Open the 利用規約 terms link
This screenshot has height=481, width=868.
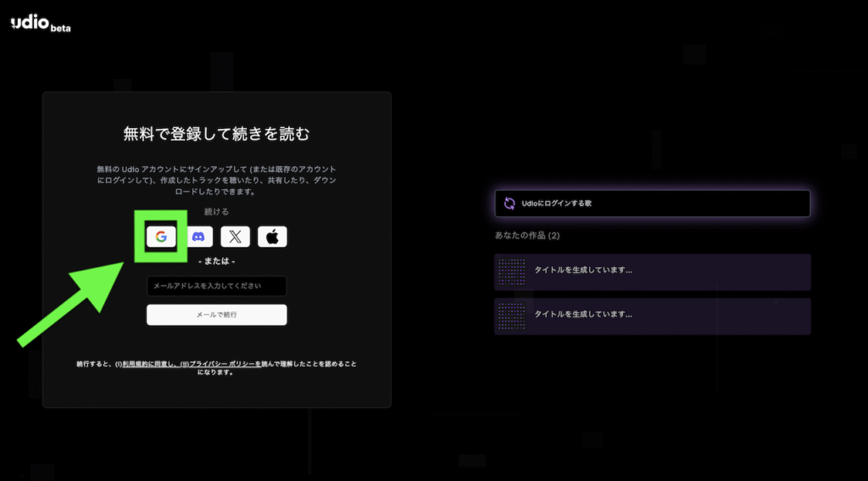point(141,364)
